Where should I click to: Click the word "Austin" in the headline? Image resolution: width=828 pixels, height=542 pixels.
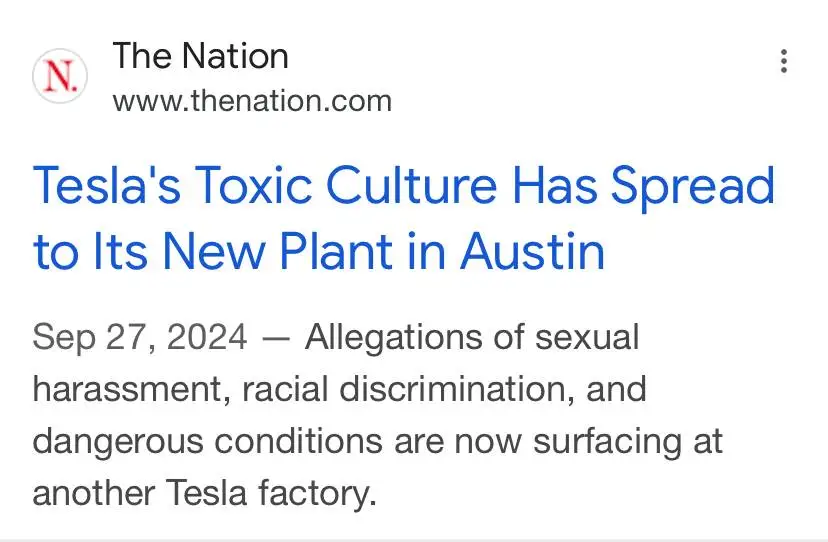coord(533,252)
